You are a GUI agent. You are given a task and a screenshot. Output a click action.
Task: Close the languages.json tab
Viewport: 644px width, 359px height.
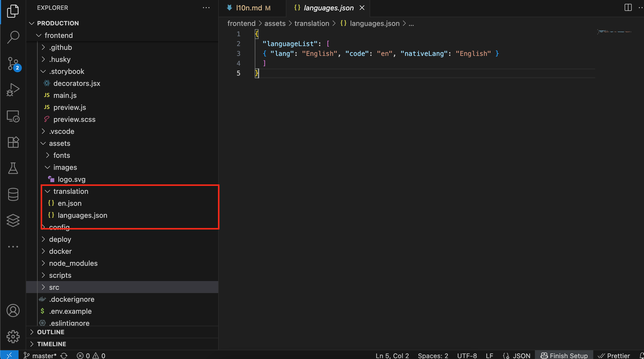click(362, 8)
